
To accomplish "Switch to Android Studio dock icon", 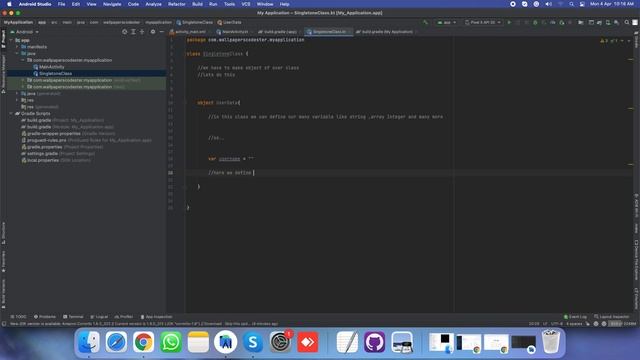I will point(225,342).
